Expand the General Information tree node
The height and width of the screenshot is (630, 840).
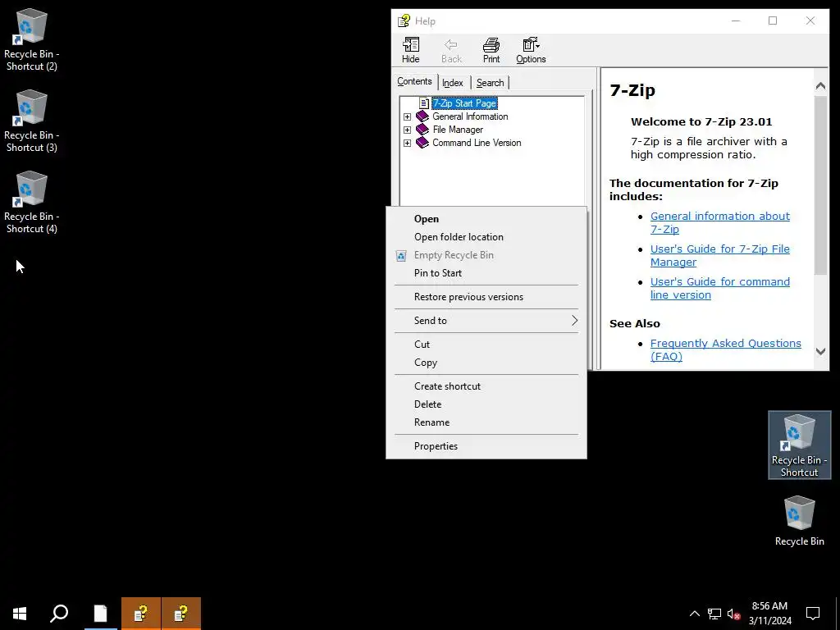click(407, 116)
